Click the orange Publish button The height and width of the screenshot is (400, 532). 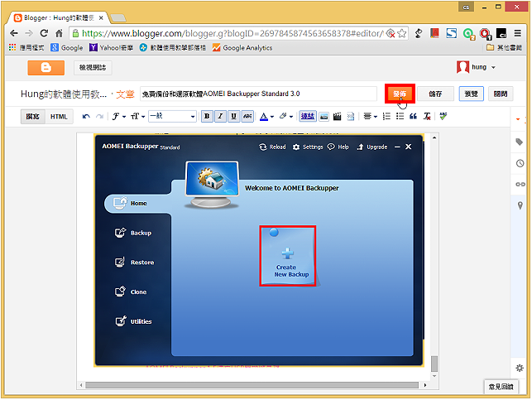(400, 94)
